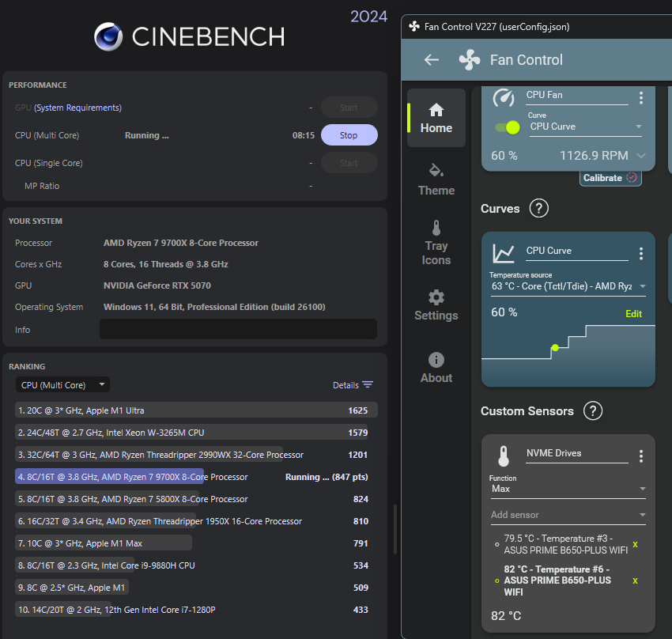Image resolution: width=672 pixels, height=639 pixels.
Task: Click the Fan Control title bar icon
Action: pos(414,27)
